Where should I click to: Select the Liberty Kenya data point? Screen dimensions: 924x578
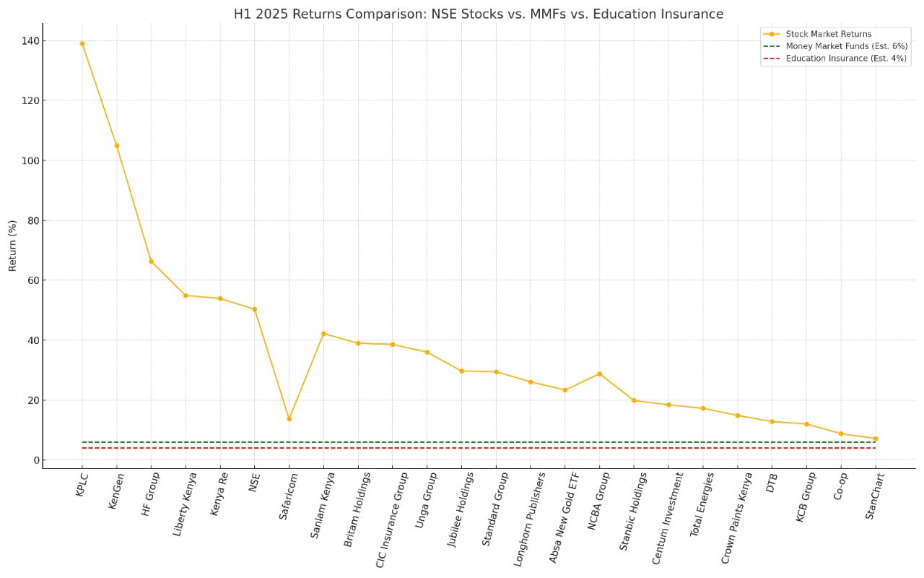point(186,296)
